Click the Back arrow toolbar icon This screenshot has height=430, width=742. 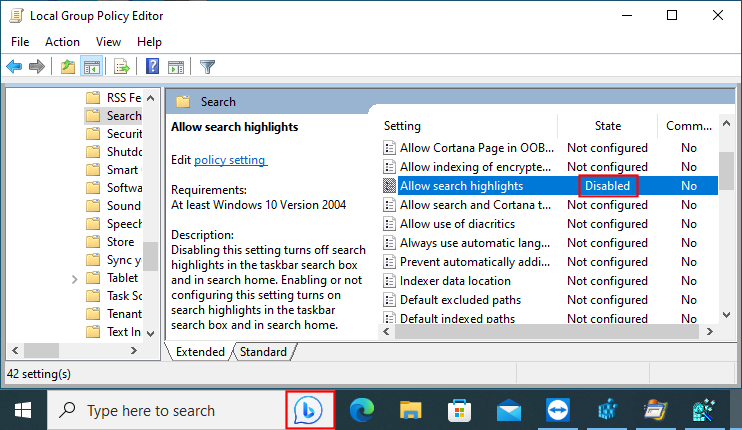pyautogui.click(x=14, y=67)
